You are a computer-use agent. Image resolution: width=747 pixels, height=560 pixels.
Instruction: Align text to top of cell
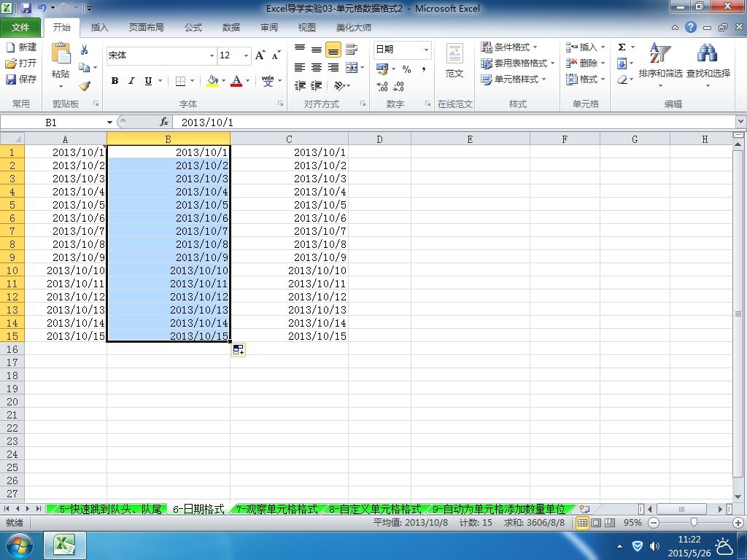point(300,49)
